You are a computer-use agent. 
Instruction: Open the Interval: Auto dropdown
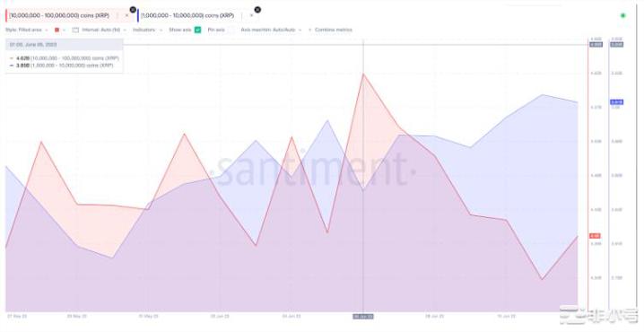104,30
